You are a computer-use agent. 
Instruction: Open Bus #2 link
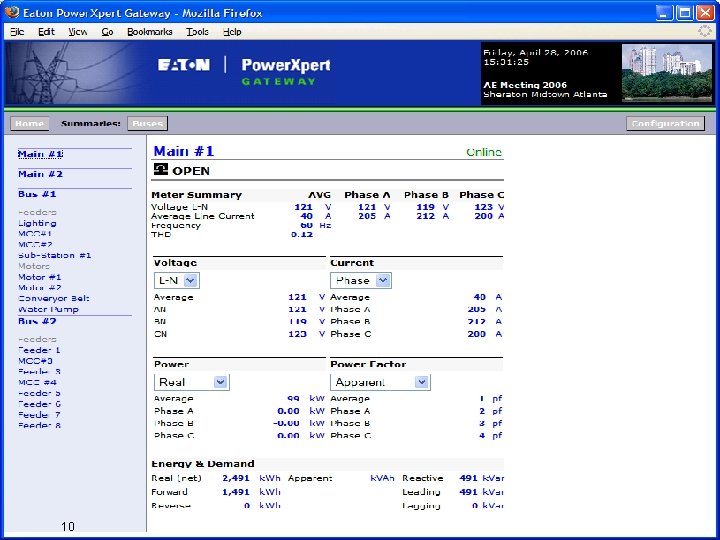[37, 321]
